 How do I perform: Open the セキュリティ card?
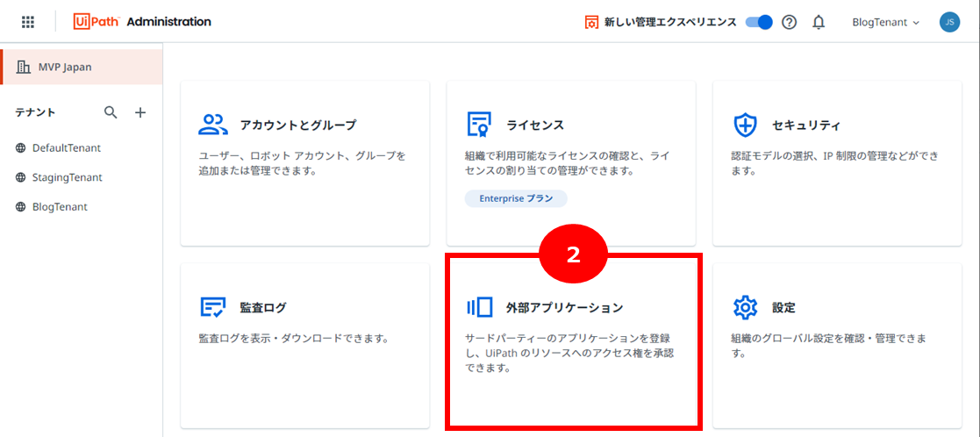point(838,163)
